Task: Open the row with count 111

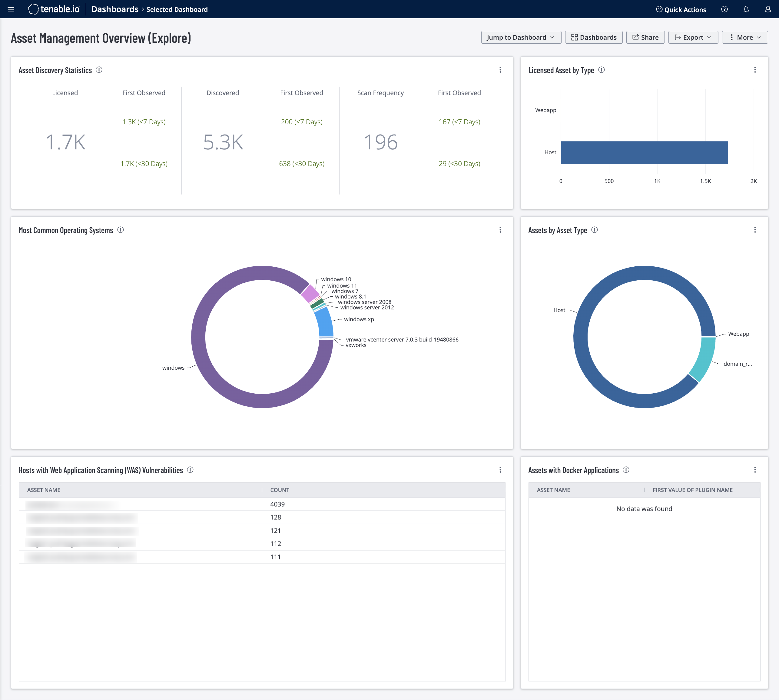Action: pos(262,557)
